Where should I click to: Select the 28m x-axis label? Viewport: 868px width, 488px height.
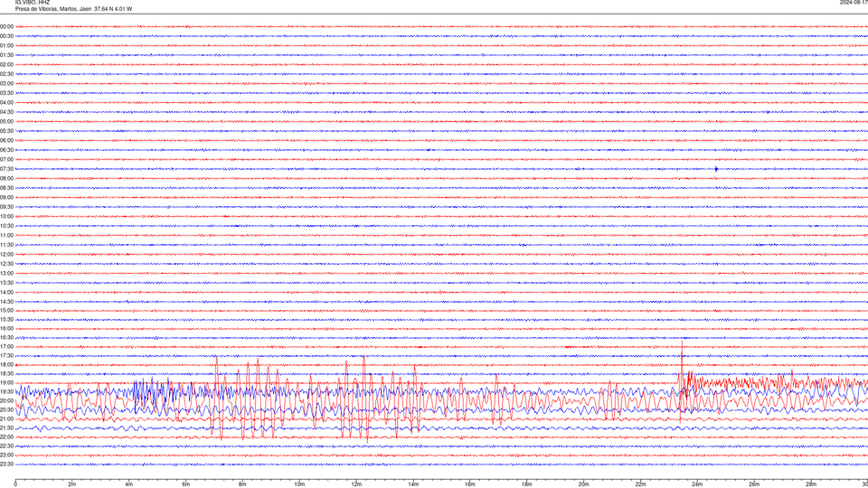(811, 484)
